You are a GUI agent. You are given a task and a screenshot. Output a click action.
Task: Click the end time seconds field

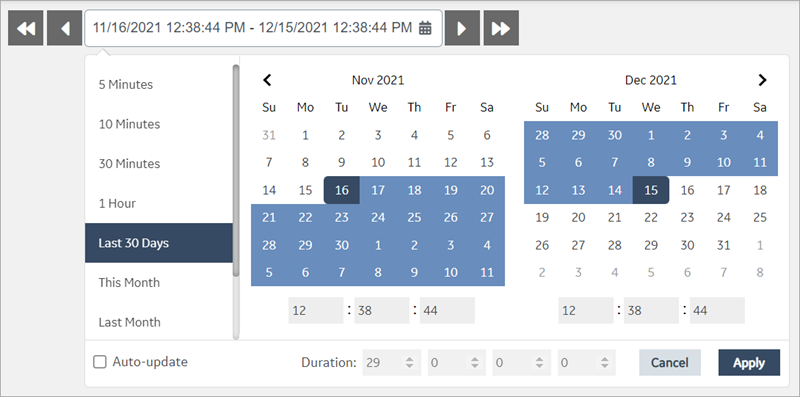point(717,310)
